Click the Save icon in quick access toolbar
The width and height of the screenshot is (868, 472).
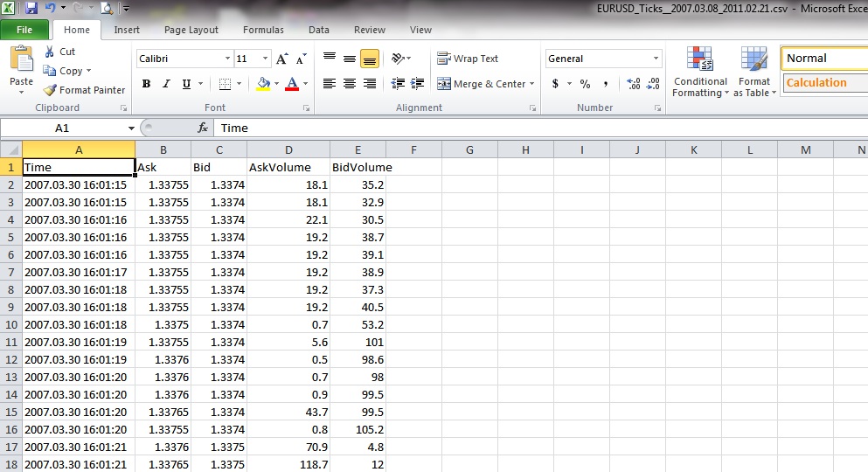tap(31, 8)
